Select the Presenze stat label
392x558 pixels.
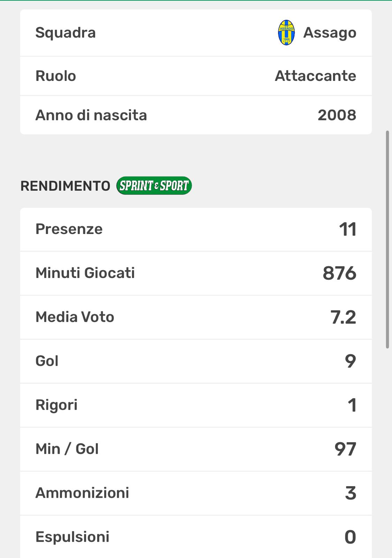click(69, 229)
